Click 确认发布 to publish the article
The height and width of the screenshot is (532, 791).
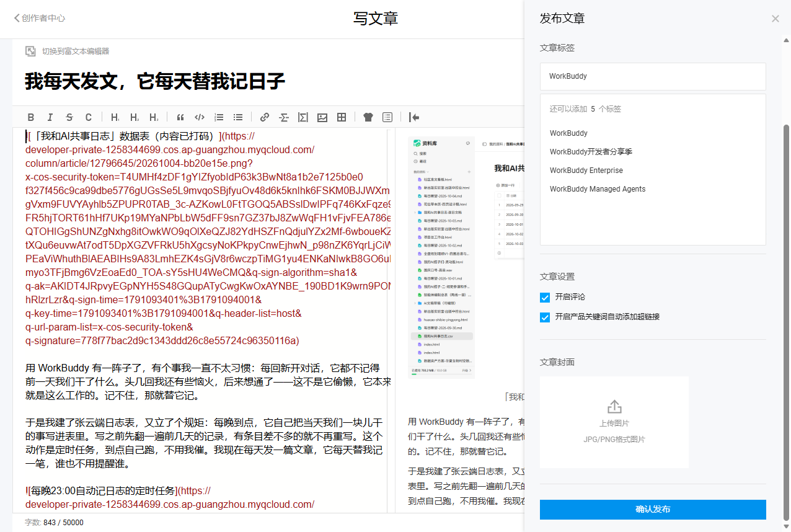[x=653, y=510]
